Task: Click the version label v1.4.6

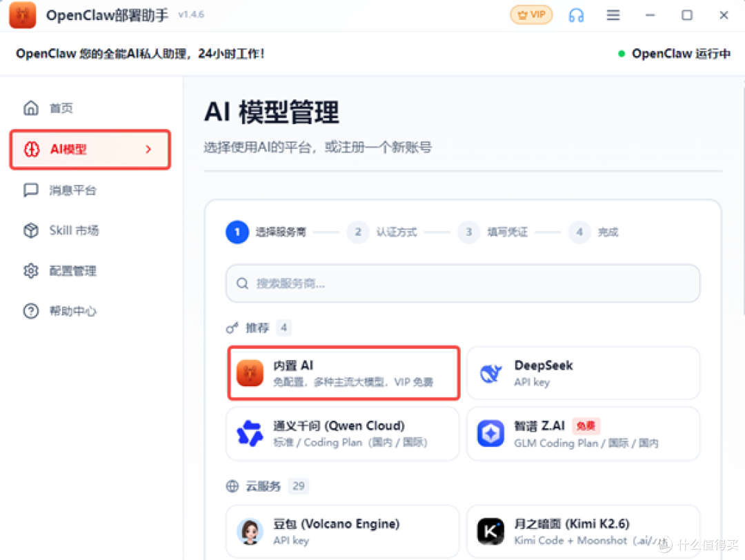Action: [x=191, y=14]
